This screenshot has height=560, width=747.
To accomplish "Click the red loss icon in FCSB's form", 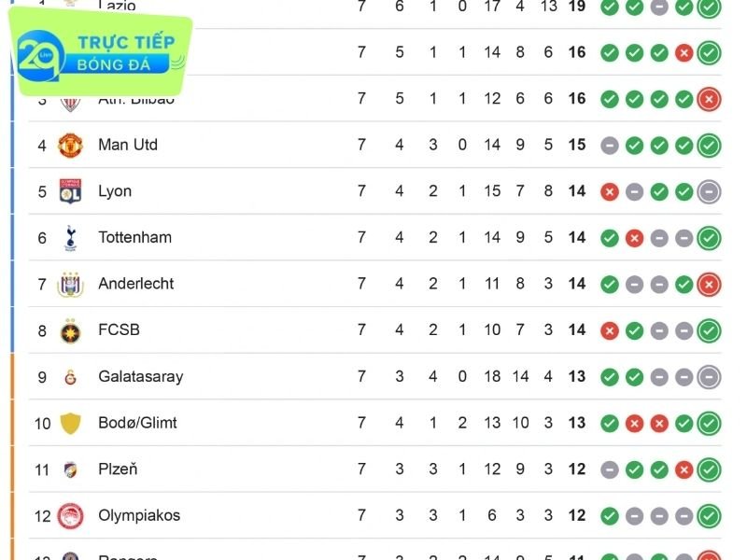I will click(x=610, y=330).
